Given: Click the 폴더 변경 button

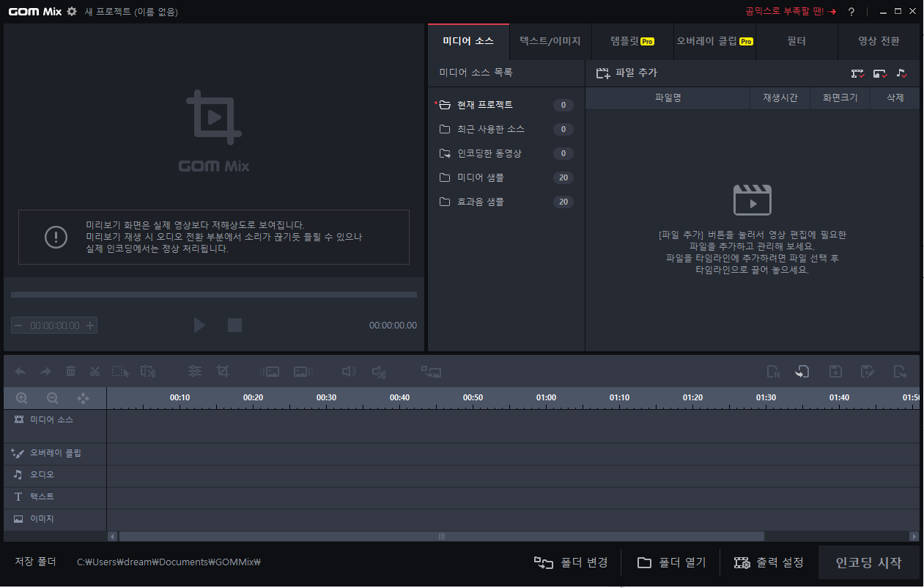Looking at the screenshot, I should [572, 563].
